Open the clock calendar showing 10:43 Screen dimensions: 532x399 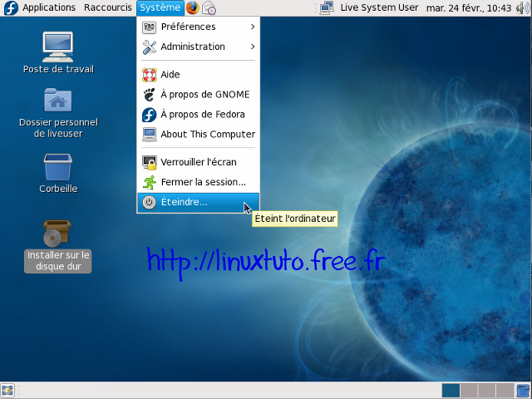[x=469, y=7]
